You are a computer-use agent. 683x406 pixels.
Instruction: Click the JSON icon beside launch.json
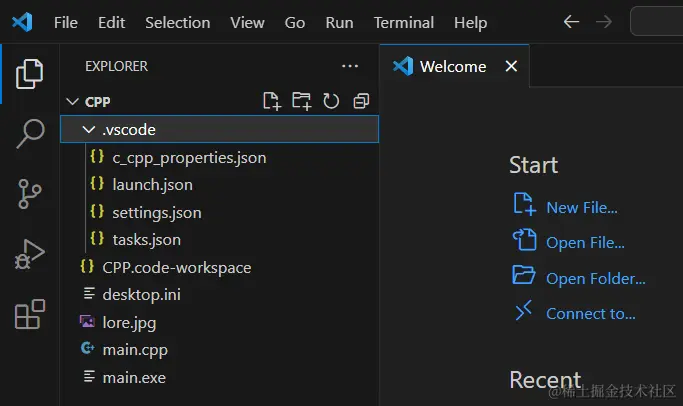coord(97,184)
